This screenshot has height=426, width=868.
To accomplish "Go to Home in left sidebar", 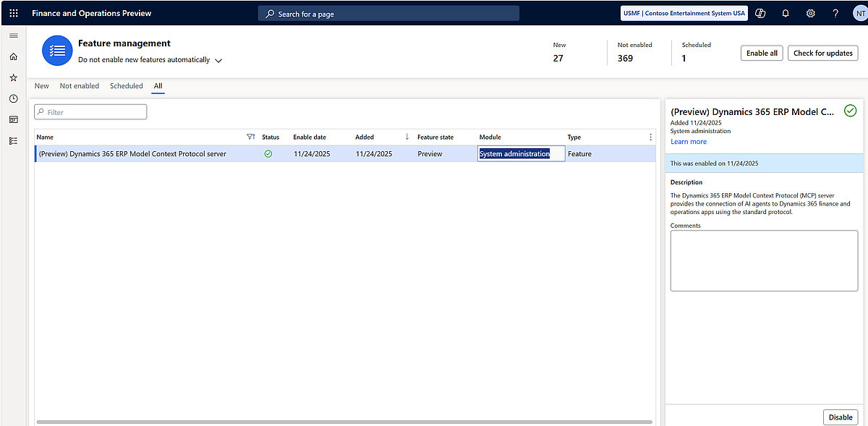I will tap(13, 56).
